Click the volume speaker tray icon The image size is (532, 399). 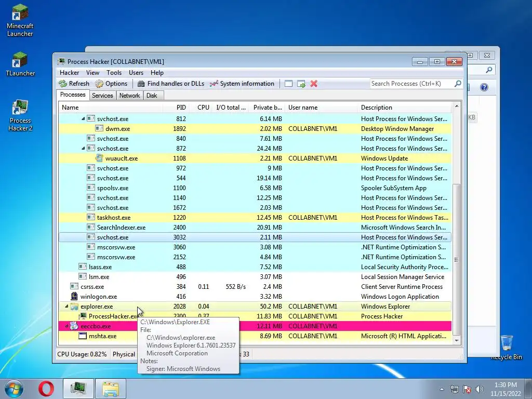pos(480,389)
